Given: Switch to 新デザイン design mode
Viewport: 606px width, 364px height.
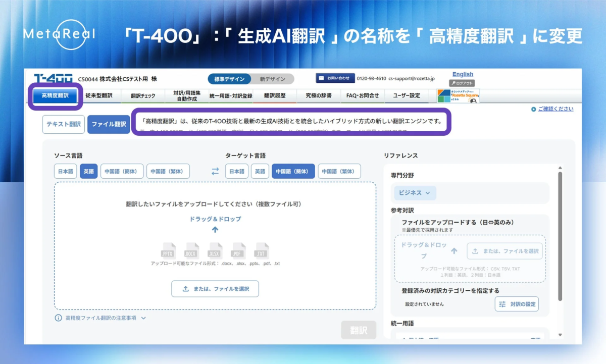Looking at the screenshot, I should (273, 79).
